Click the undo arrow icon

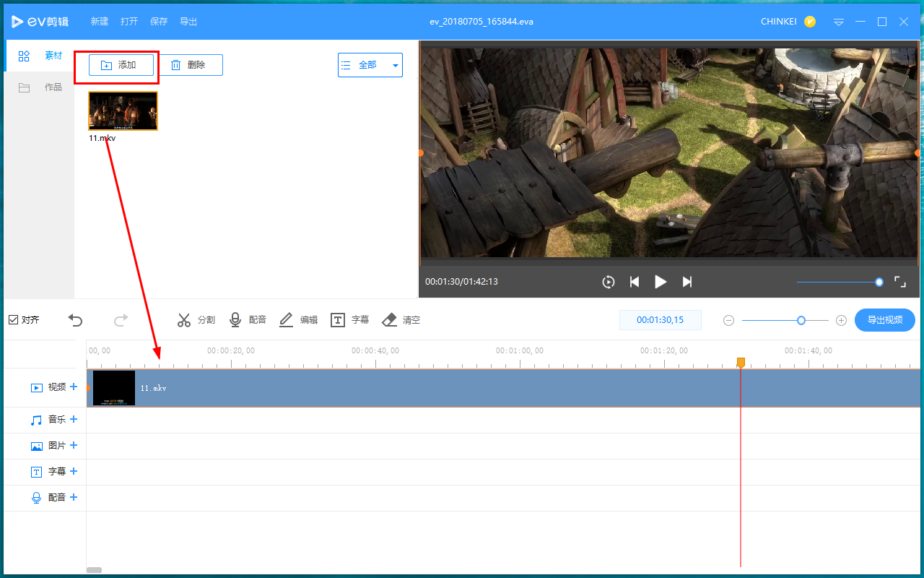click(76, 320)
